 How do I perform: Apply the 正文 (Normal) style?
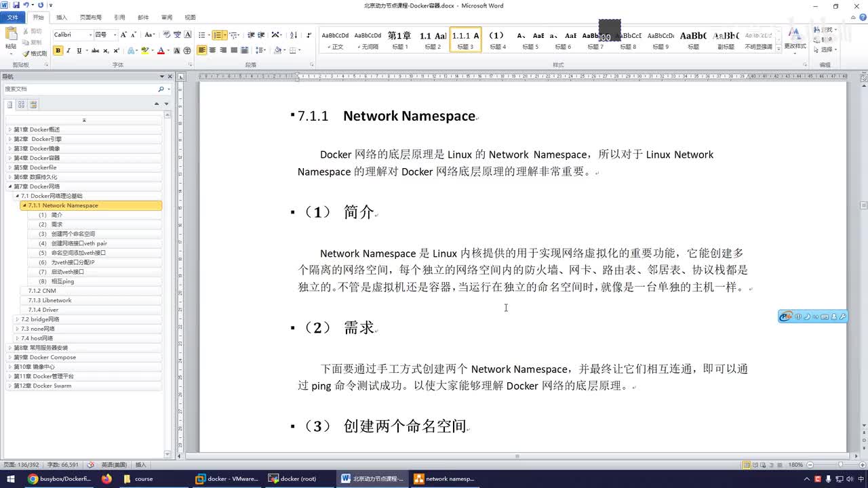click(335, 40)
